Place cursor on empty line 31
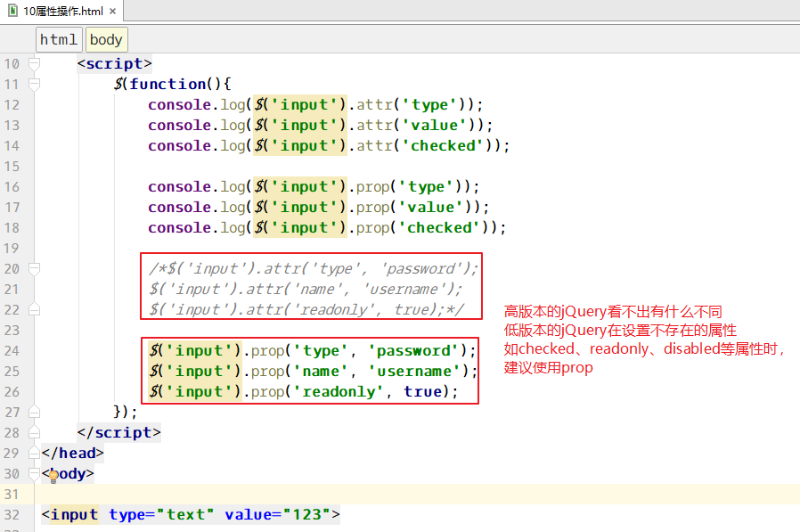 (417, 495)
